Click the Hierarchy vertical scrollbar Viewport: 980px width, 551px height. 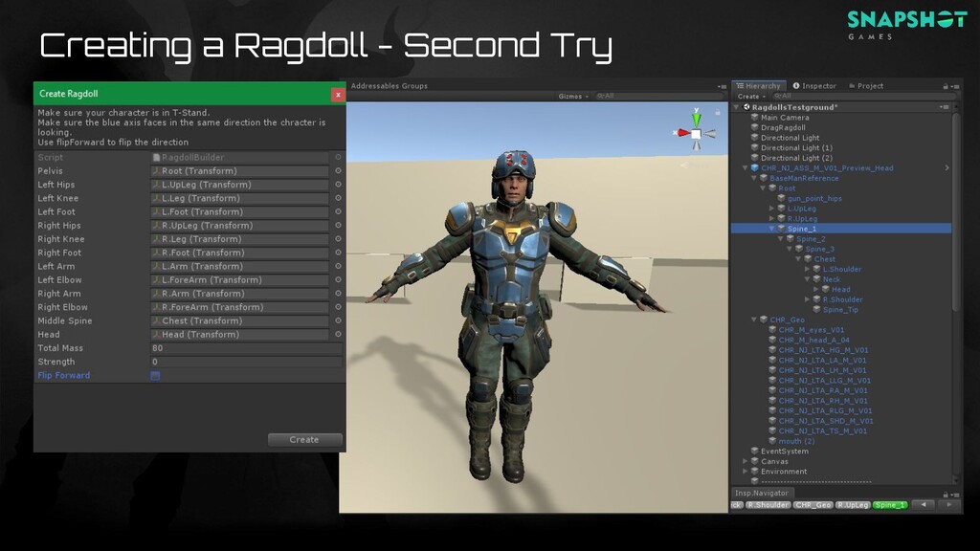click(x=954, y=212)
